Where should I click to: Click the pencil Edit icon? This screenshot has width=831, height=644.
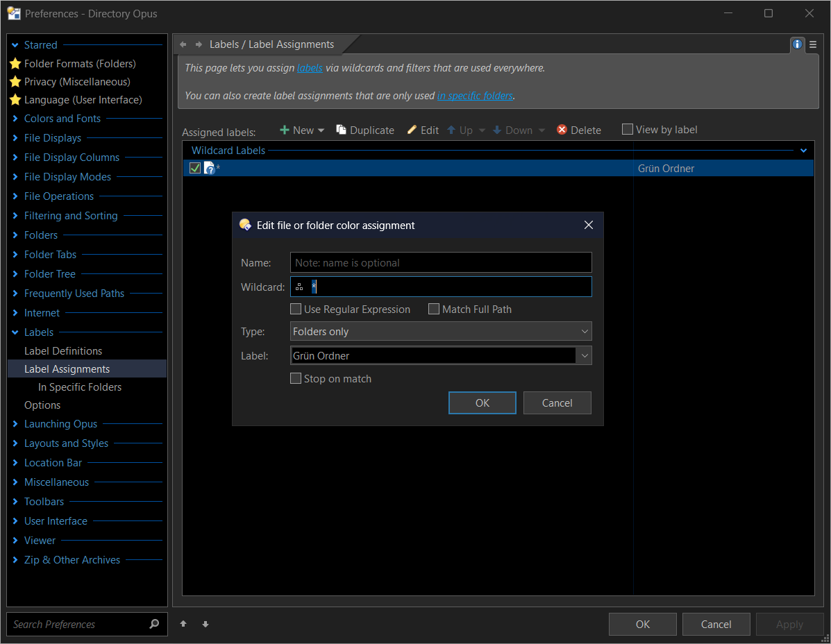pyautogui.click(x=412, y=130)
